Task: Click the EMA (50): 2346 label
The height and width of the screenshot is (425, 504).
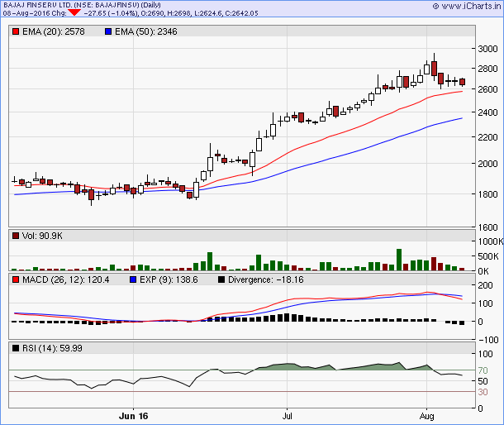Action: click(x=146, y=31)
